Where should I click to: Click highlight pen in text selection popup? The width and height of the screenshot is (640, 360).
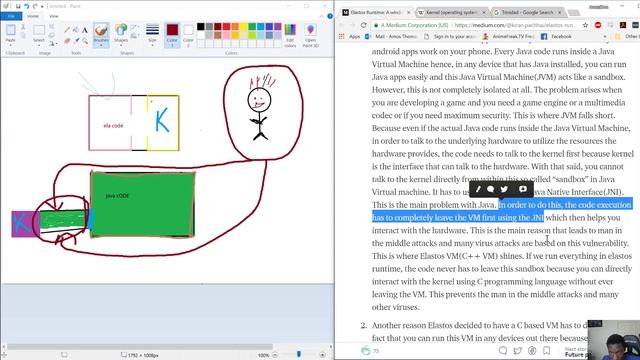pos(478,189)
